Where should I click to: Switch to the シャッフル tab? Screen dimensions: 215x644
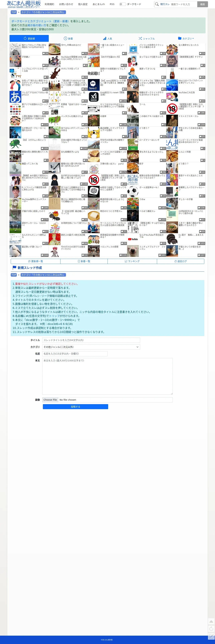(147, 38)
